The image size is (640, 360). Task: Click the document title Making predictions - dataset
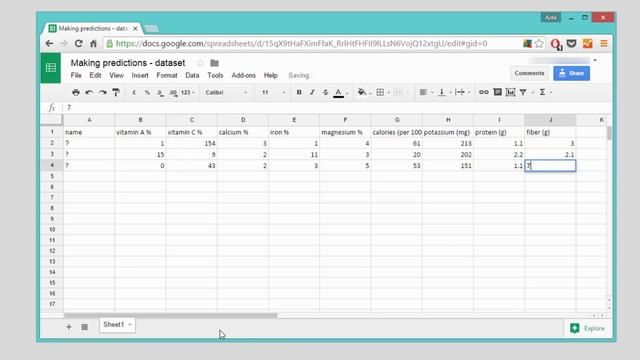tap(128, 63)
